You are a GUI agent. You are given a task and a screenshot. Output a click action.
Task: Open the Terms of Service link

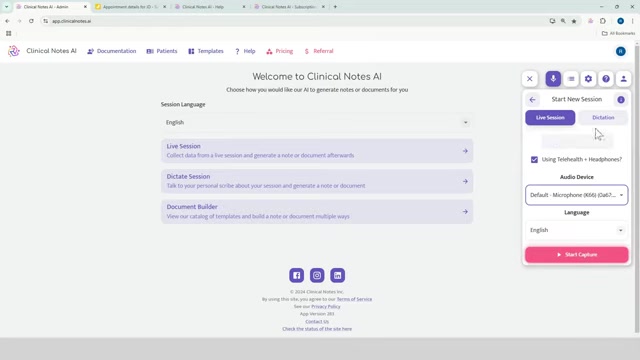click(354, 299)
